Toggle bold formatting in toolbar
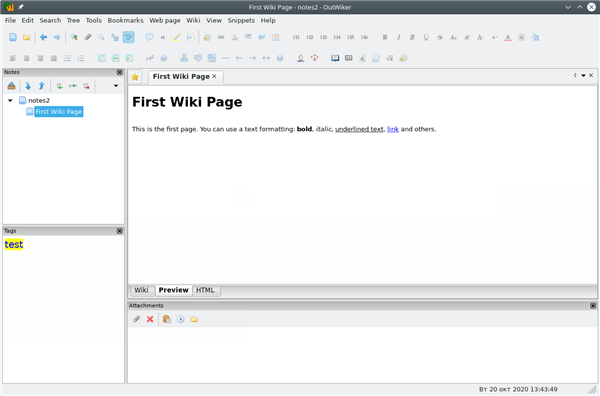This screenshot has height=396, width=600. (385, 37)
